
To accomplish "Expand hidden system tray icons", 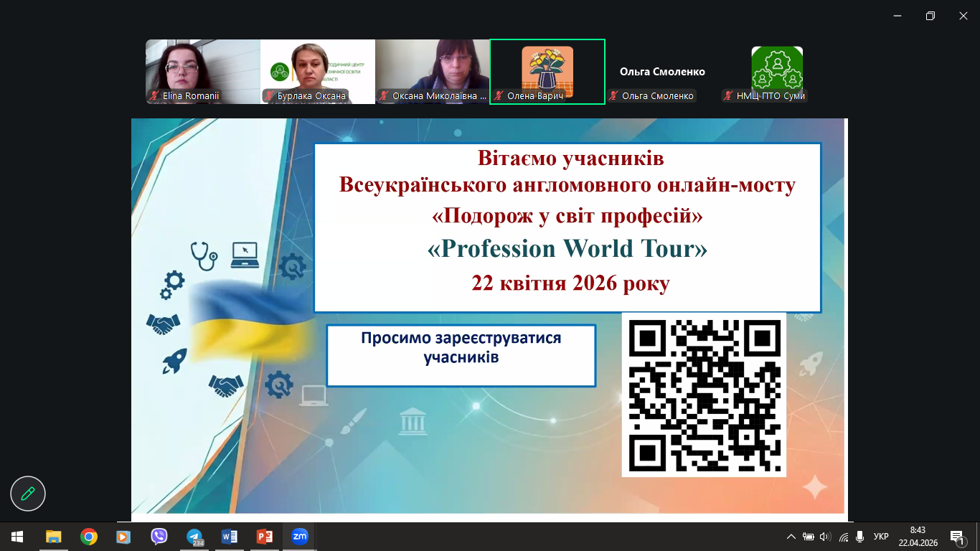I will [x=791, y=536].
